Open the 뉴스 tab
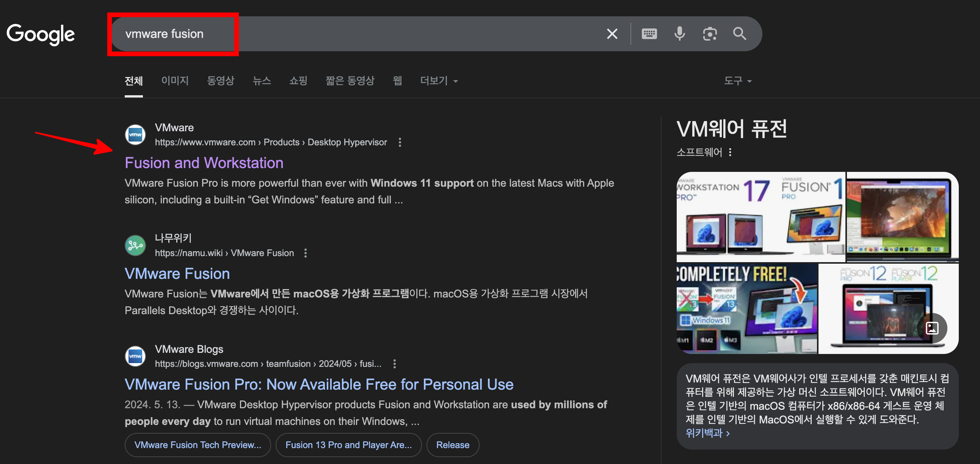Viewport: 980px width, 464px height. click(262, 81)
